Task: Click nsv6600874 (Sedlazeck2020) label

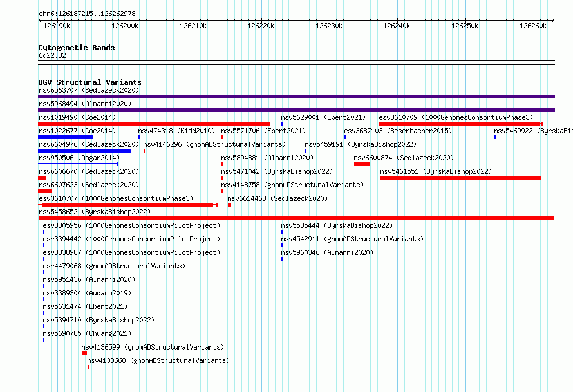Action: pyautogui.click(x=404, y=158)
